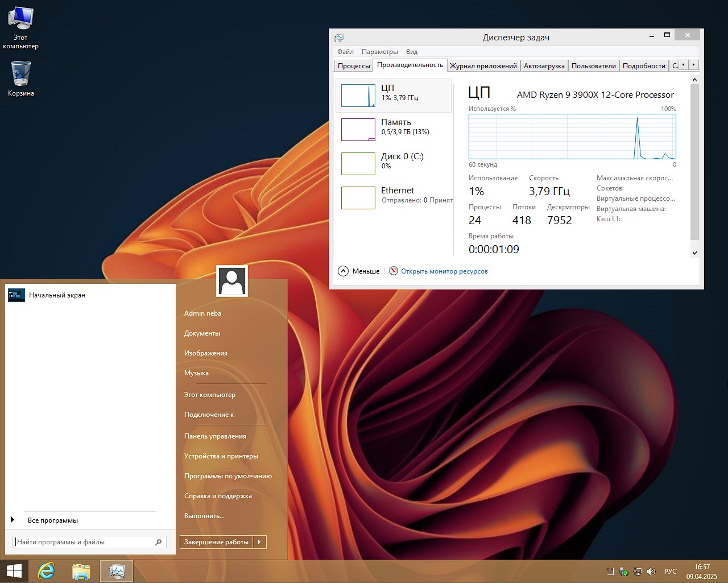Click the performance panel vertical scrollbar down arrow
The width and height of the screenshot is (728, 583).
(x=694, y=253)
